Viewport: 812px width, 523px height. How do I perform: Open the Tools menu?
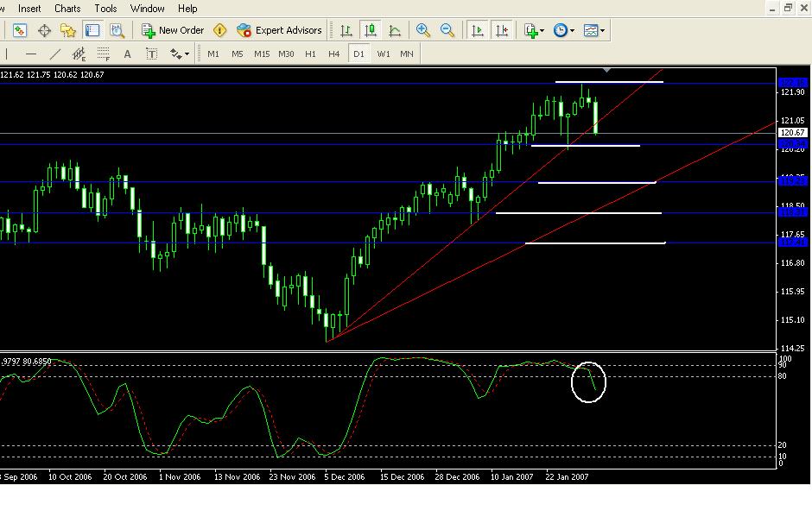pos(105,9)
